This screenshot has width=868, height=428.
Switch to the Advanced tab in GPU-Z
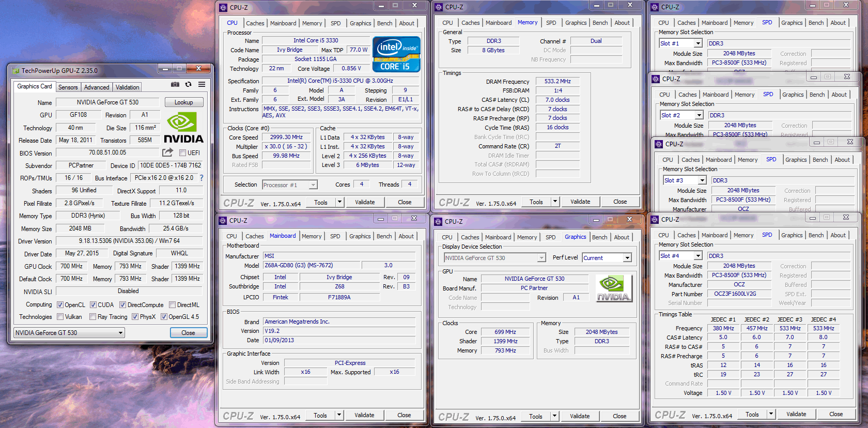[x=97, y=87]
